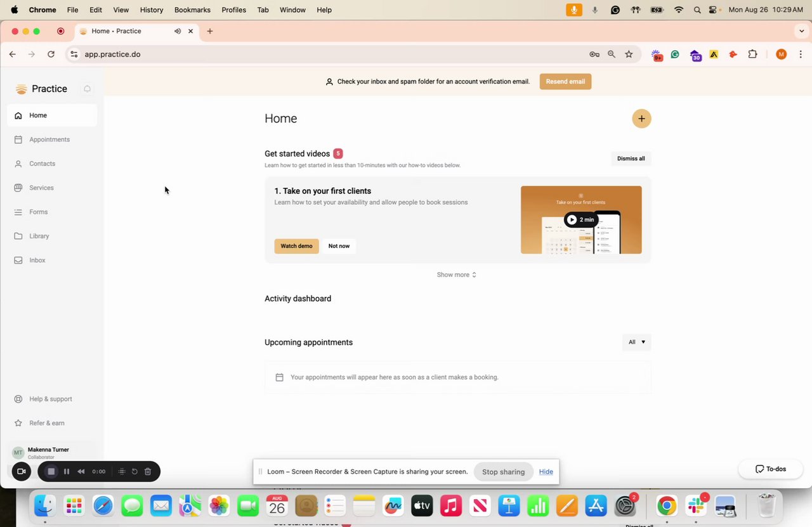Open the Apple menu

pyautogui.click(x=14, y=10)
